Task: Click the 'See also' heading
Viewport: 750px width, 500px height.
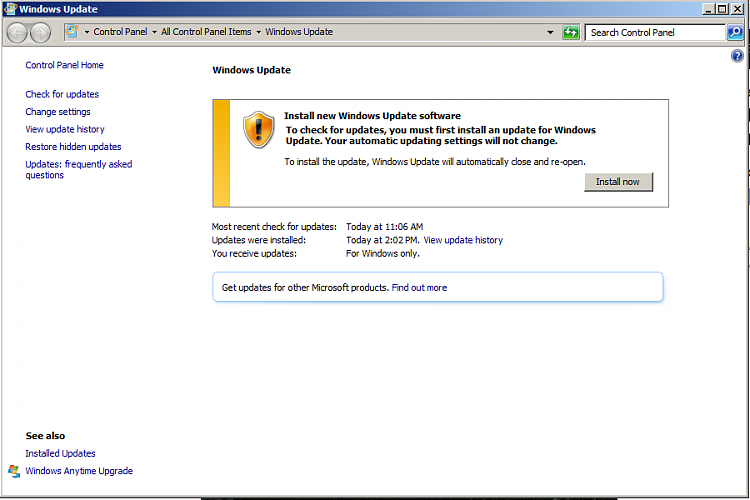Action: coord(45,436)
